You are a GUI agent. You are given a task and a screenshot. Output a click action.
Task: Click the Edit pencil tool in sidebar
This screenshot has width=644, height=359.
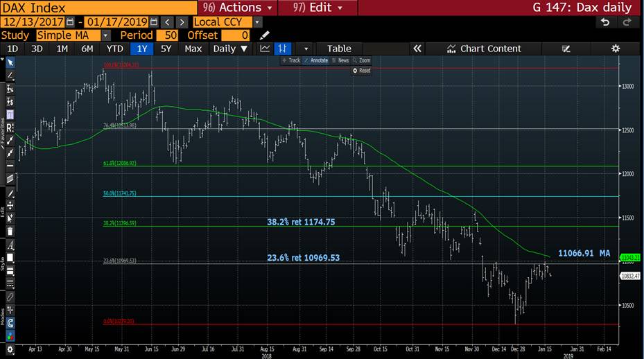point(10,193)
